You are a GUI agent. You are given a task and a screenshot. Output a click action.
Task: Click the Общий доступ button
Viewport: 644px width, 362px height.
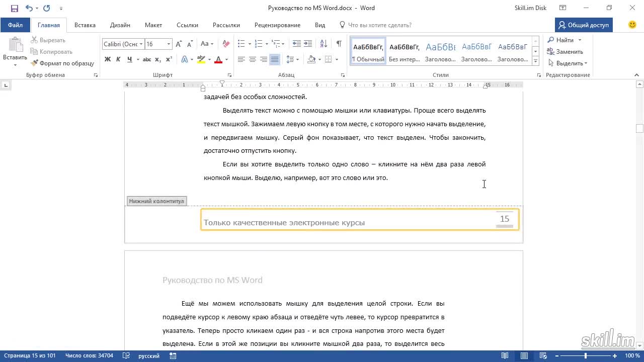(x=584, y=25)
